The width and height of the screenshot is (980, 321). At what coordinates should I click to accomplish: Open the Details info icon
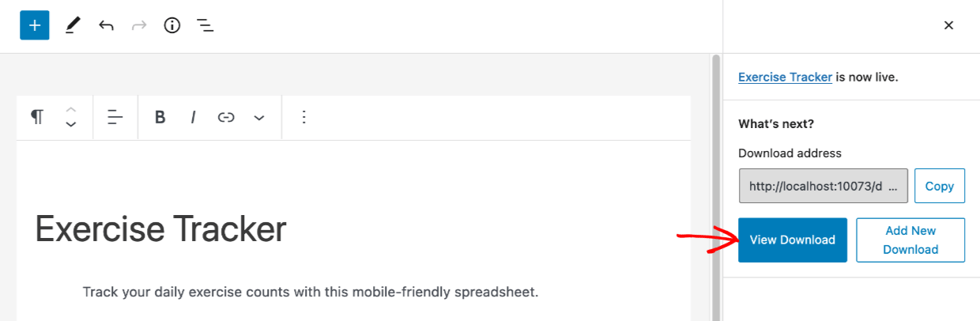coord(172,25)
